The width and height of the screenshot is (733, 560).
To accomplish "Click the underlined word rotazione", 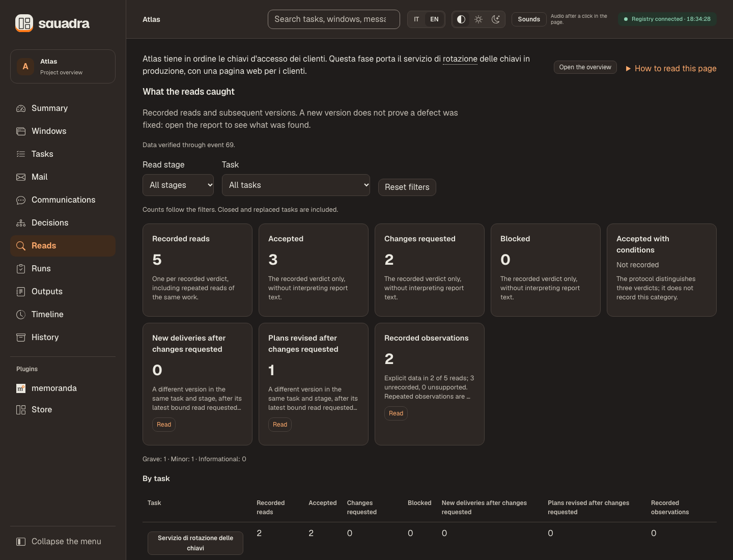I will tap(460, 59).
